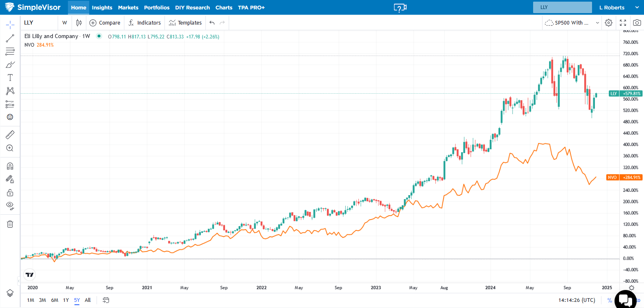Viewport: 644px width, 308px height.
Task: Click the help video question icon
Action: [400, 8]
